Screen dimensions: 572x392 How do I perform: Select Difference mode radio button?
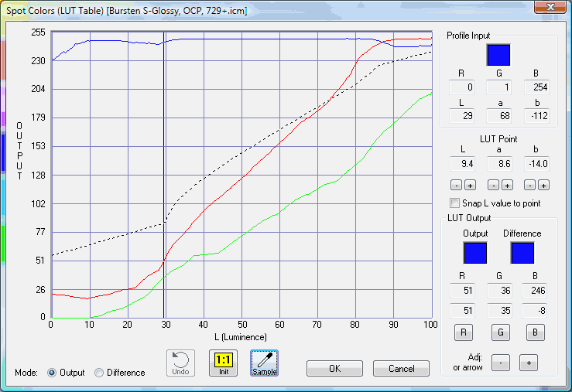click(x=99, y=373)
